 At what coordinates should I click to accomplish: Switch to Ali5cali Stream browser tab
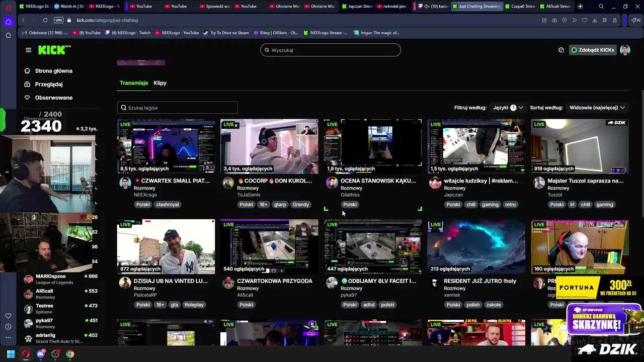point(555,7)
